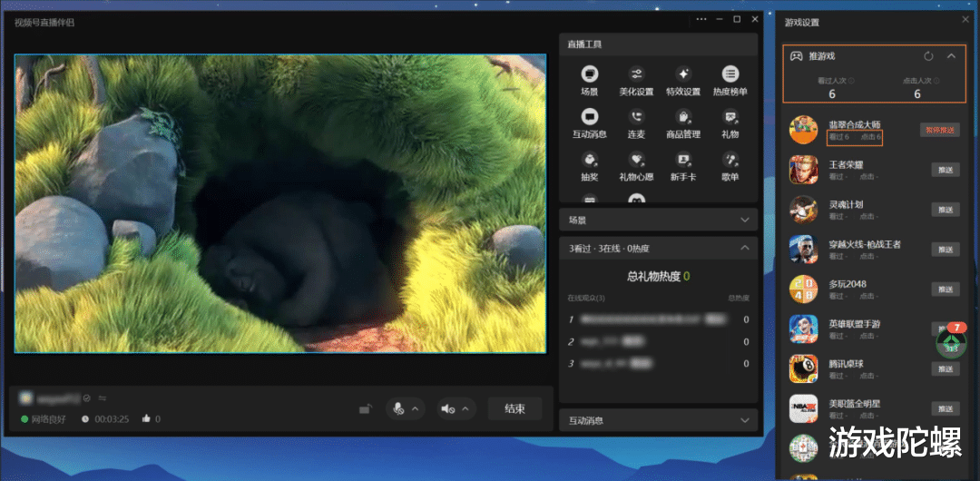Refresh the 推游戏 game stats
Image resolution: width=980 pixels, height=481 pixels.
[x=928, y=56]
